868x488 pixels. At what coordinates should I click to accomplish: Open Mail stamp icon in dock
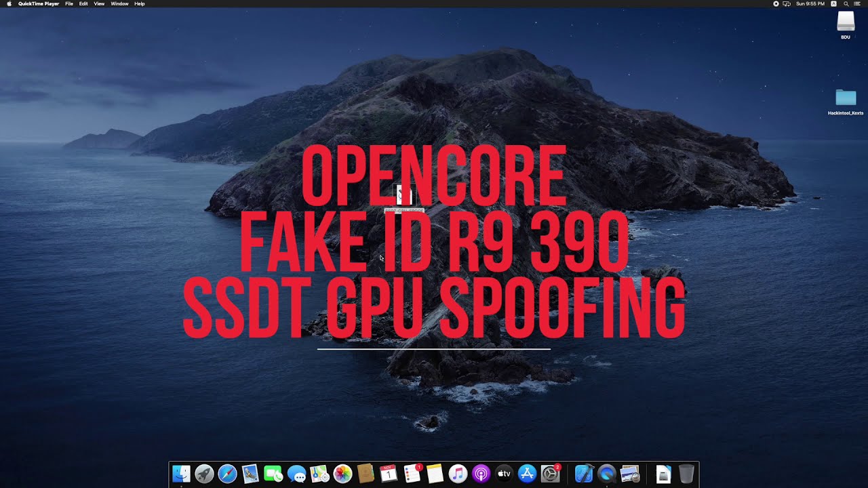pyautogui.click(x=250, y=474)
